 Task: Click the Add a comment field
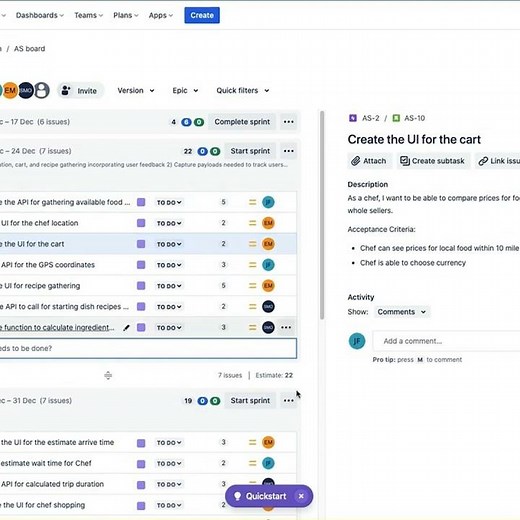(x=447, y=341)
